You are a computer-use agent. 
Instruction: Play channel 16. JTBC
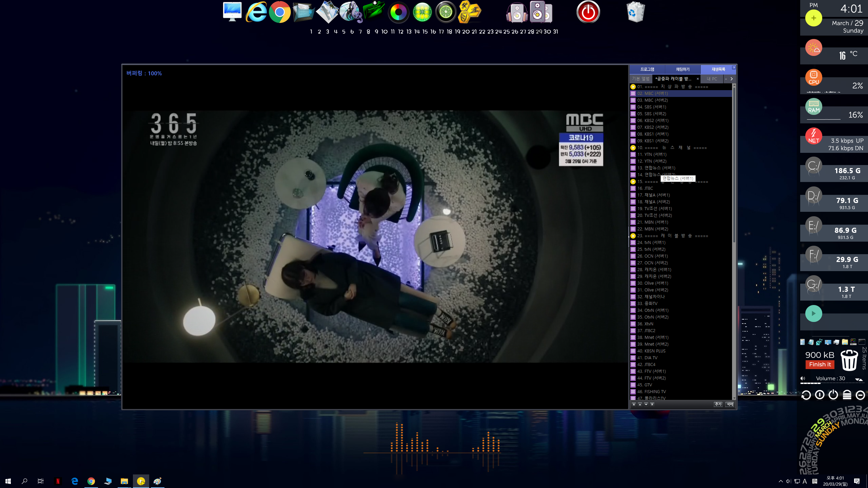pyautogui.click(x=681, y=188)
